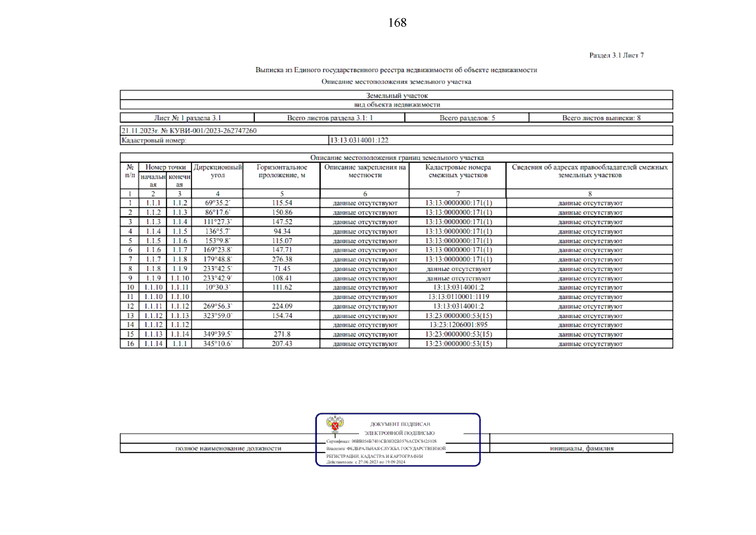Click the 'инициалы, фамилия' field
This screenshot has width=756, height=535.
(x=581, y=449)
